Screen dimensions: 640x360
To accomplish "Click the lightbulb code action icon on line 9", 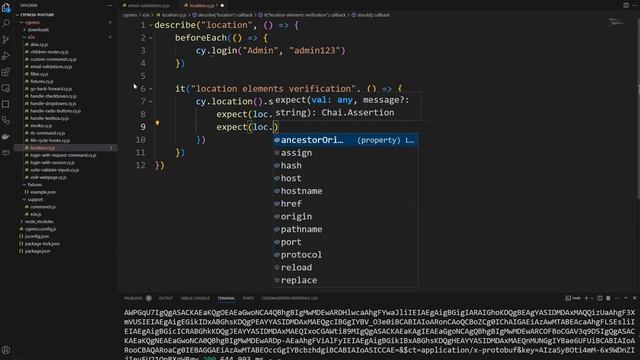I will click(x=157, y=123).
